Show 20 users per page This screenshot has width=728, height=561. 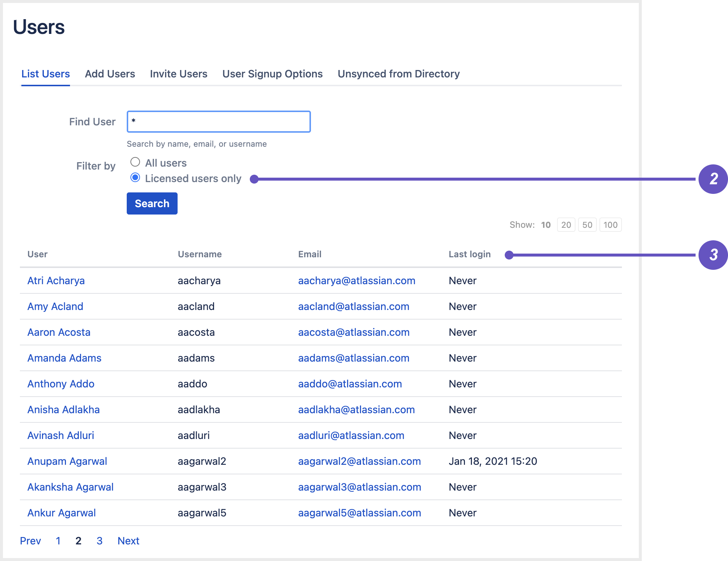pyautogui.click(x=566, y=224)
